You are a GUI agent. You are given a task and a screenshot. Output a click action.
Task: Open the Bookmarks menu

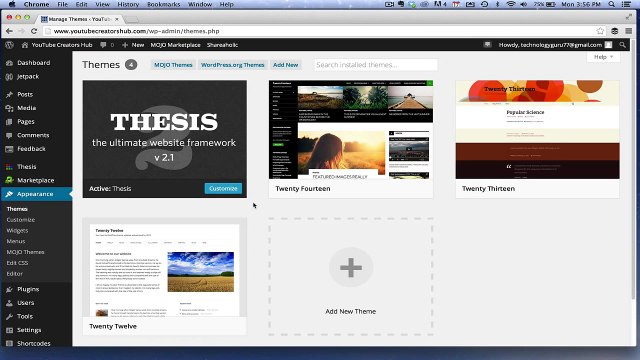pyautogui.click(x=163, y=4)
